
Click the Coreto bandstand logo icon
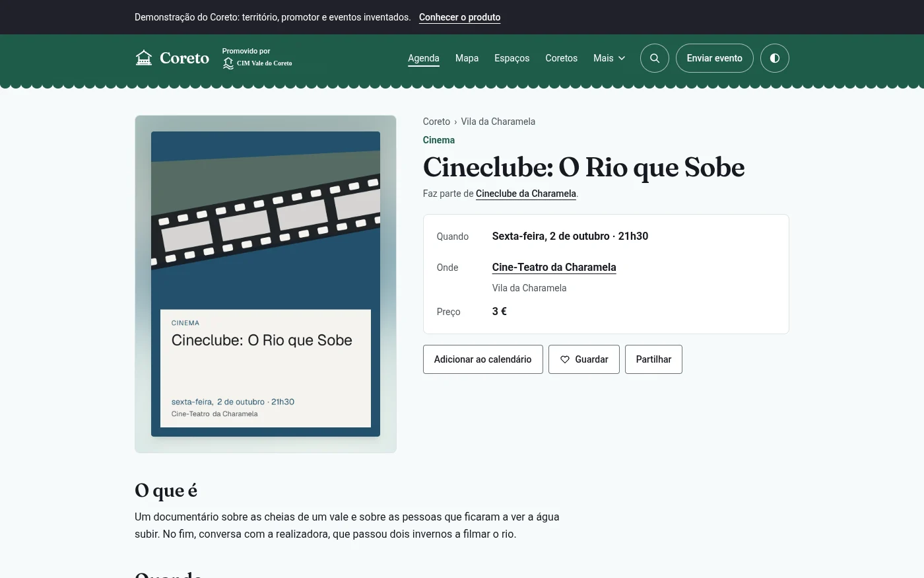point(144,58)
